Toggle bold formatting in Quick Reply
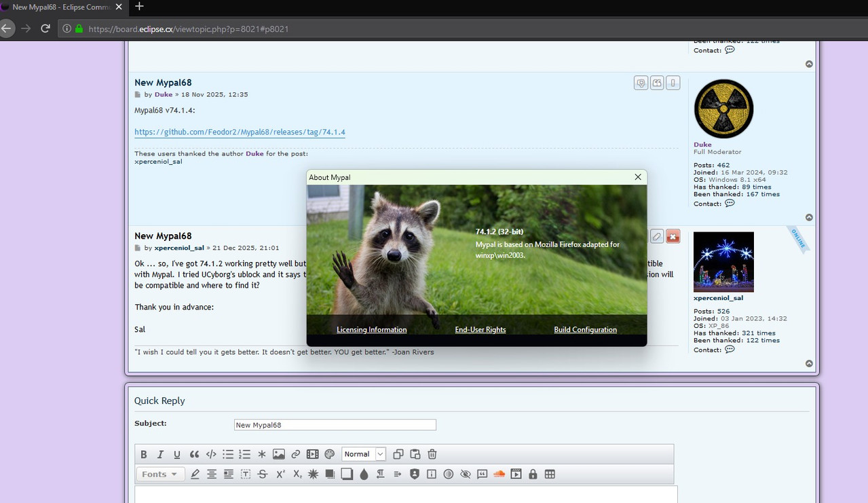 click(144, 454)
